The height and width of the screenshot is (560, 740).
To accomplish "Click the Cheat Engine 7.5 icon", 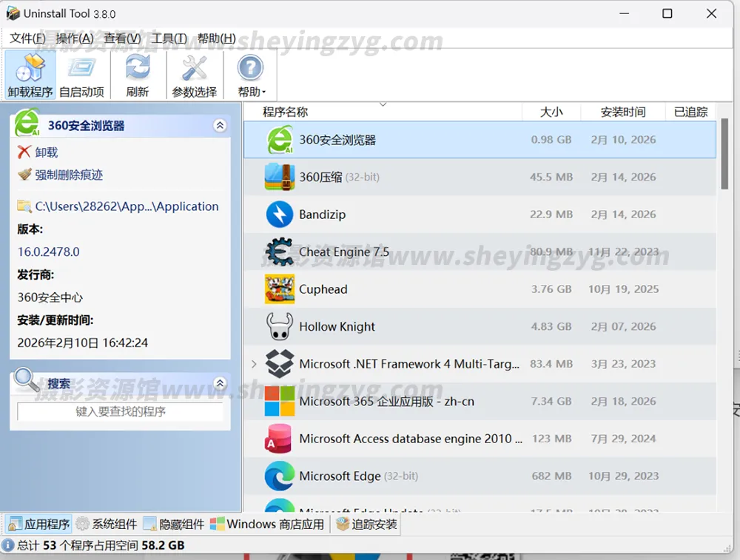I will coord(280,252).
